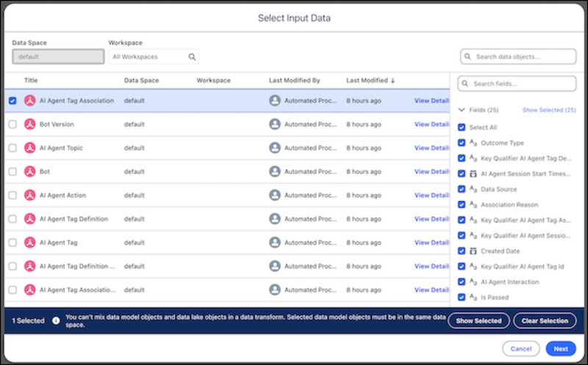Click the text type icon beside Outcome Type
Screen dimensions: 588x365
coord(473,142)
